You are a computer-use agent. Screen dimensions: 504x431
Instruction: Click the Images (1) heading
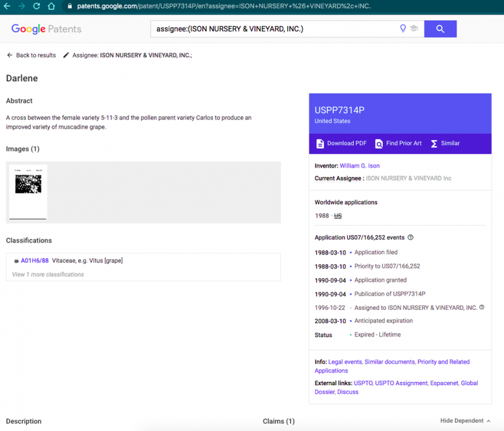coord(23,149)
